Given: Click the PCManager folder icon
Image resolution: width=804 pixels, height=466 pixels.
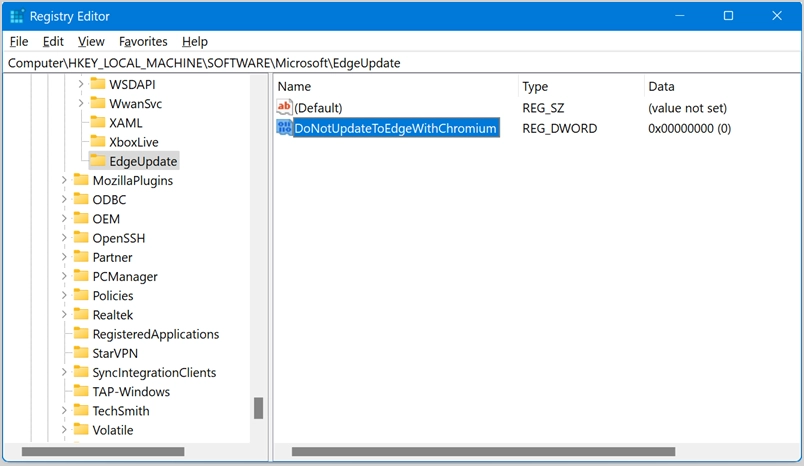Looking at the screenshot, I should pos(81,276).
